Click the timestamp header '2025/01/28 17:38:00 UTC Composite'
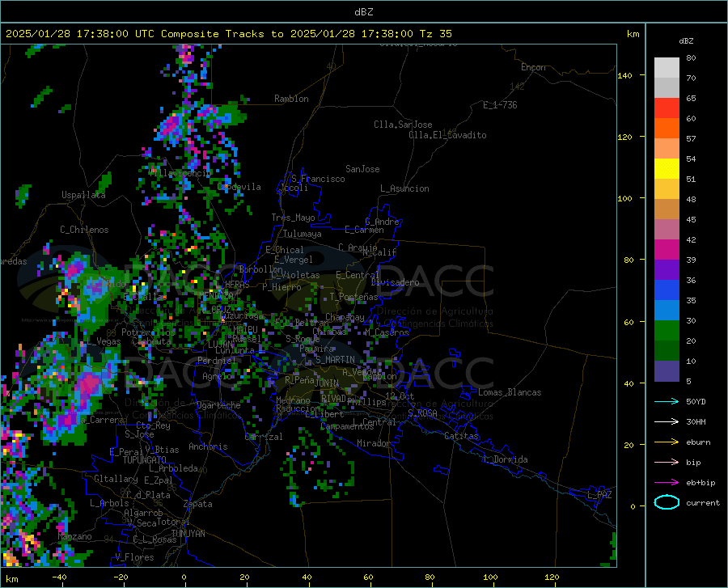The height and width of the screenshot is (588, 728). click(x=112, y=34)
